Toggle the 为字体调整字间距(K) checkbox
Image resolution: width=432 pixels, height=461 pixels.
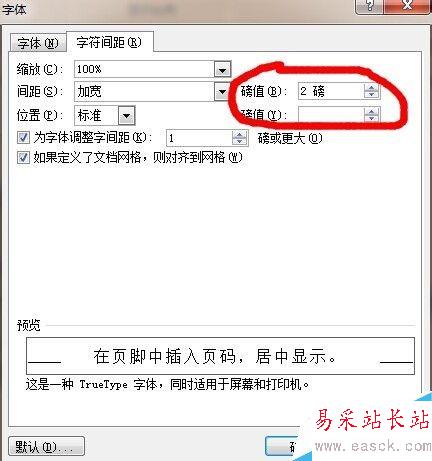point(23,137)
